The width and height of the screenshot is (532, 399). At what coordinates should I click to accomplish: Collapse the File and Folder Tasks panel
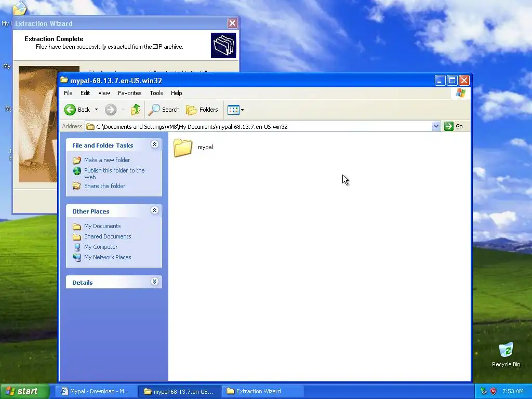click(154, 144)
